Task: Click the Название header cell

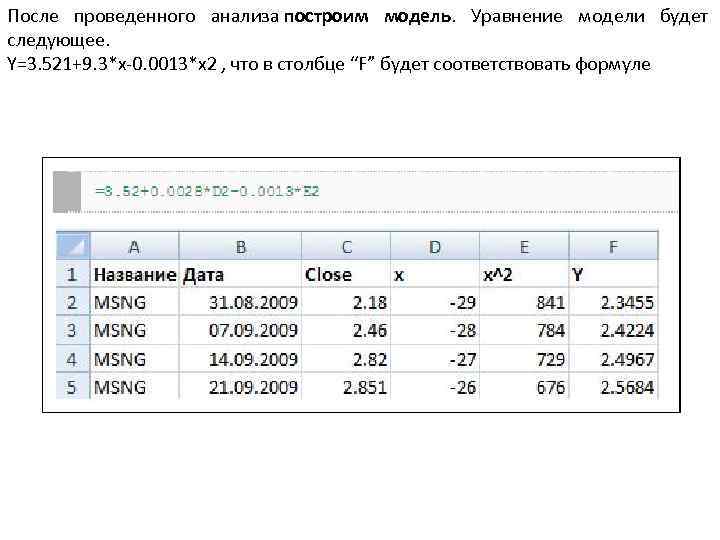Action: coord(134,275)
